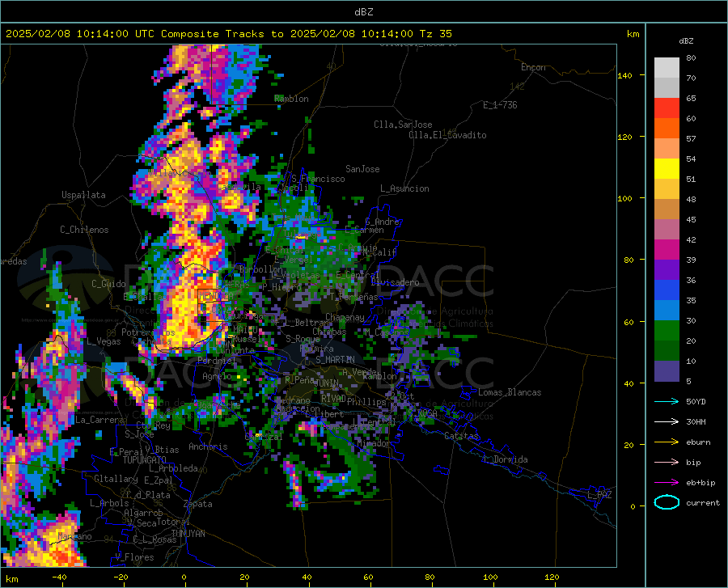The width and height of the screenshot is (728, 588).
Task: Select the slate purple swatch between 10 and 5
Action: click(667, 371)
